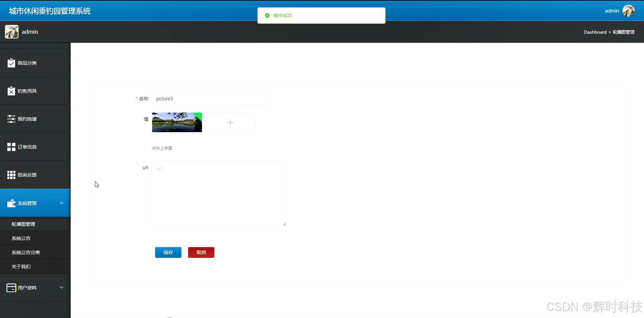Click the 商品分类 checklist icon

click(11, 63)
